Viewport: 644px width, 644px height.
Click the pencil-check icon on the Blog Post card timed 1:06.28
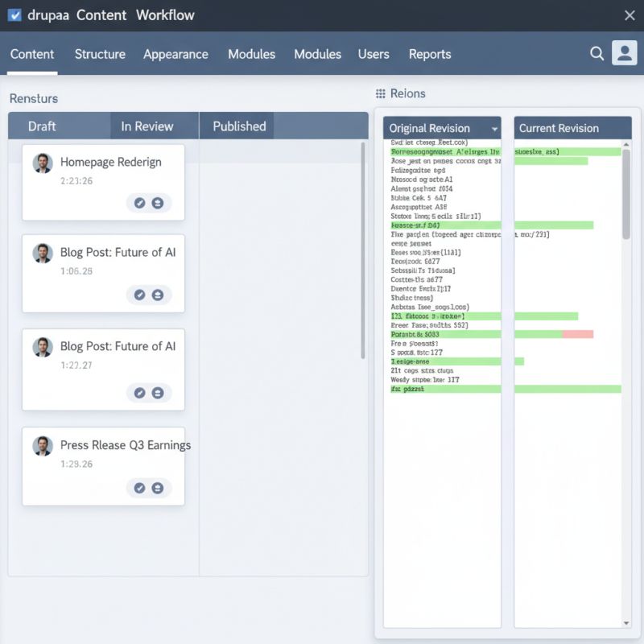[139, 295]
